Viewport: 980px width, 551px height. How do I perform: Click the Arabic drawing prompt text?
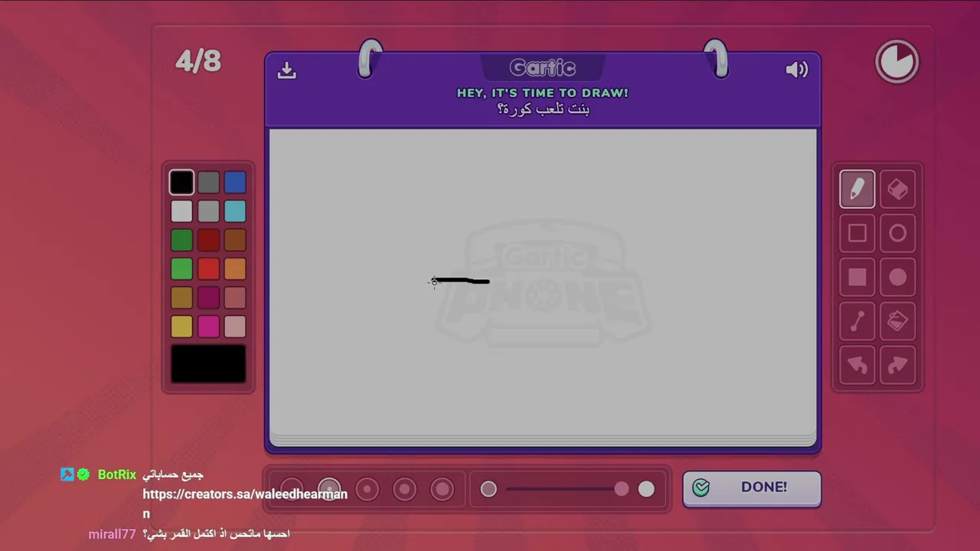(543, 109)
